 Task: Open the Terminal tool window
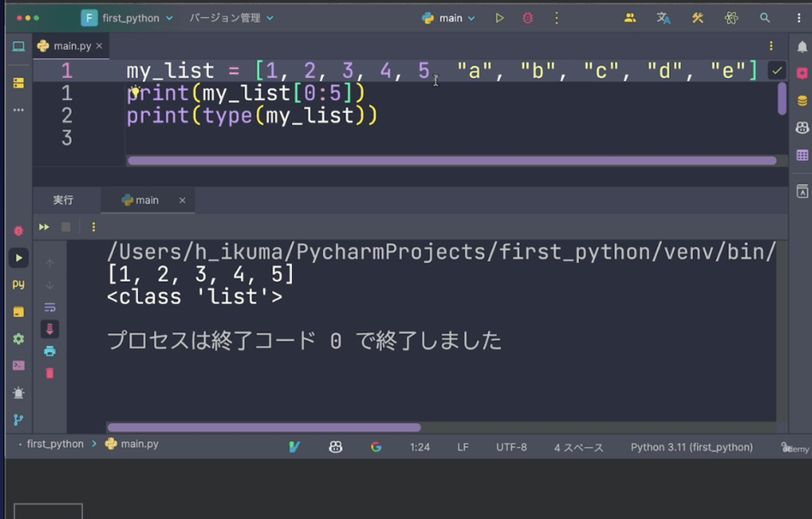click(19, 365)
